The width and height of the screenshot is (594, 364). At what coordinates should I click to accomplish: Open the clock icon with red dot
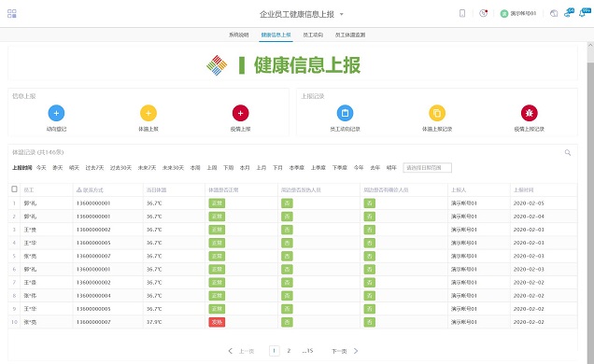tap(484, 13)
